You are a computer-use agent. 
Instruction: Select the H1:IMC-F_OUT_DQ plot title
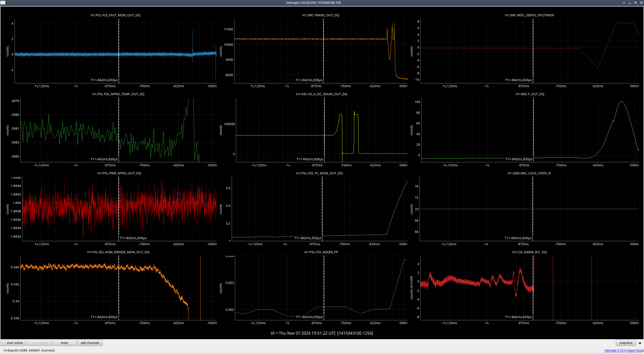click(530, 94)
